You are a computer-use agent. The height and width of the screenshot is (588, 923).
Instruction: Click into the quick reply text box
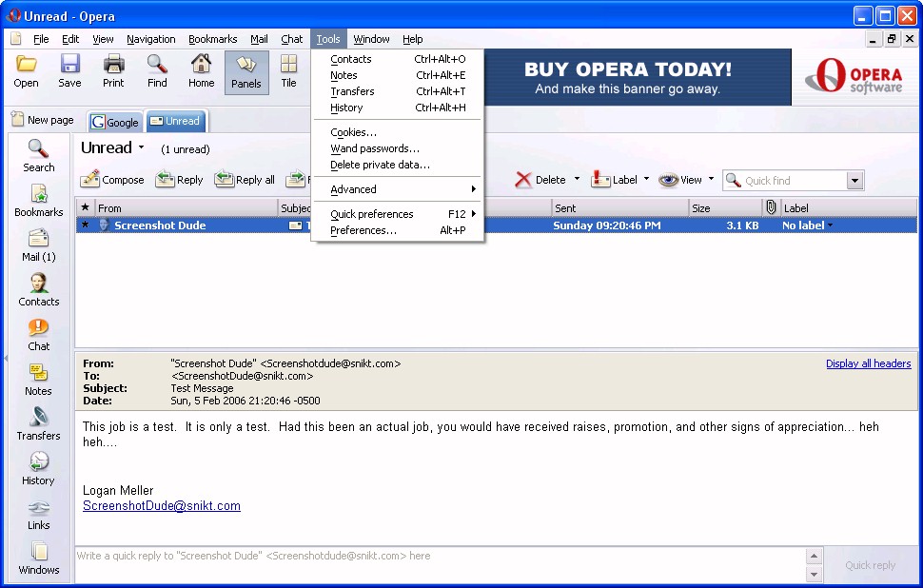pyautogui.click(x=441, y=564)
